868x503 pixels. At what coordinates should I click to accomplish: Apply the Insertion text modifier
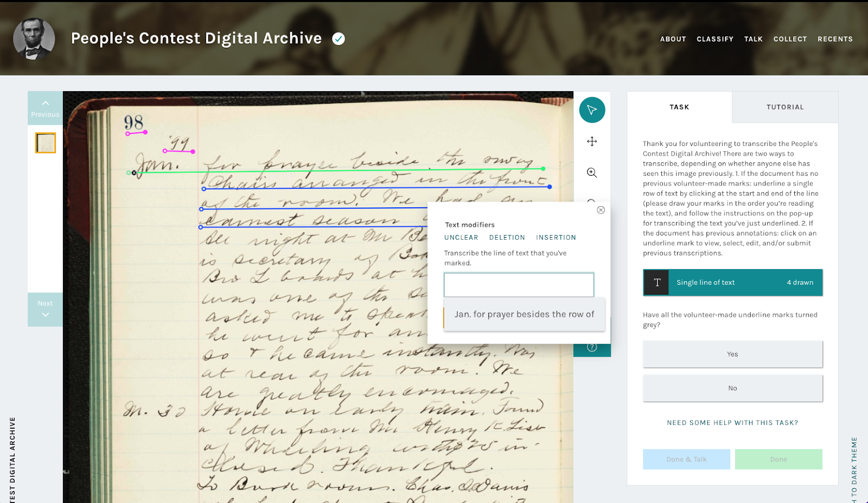pos(556,238)
